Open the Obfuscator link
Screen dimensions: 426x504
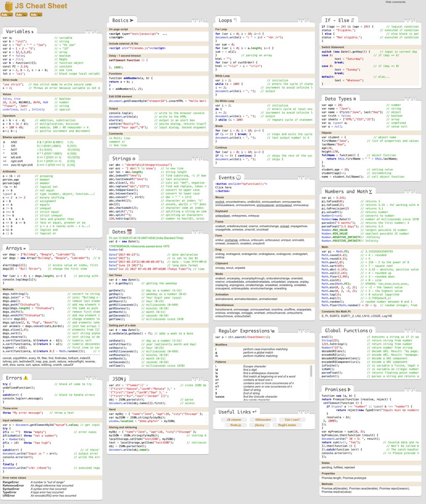click(263, 420)
